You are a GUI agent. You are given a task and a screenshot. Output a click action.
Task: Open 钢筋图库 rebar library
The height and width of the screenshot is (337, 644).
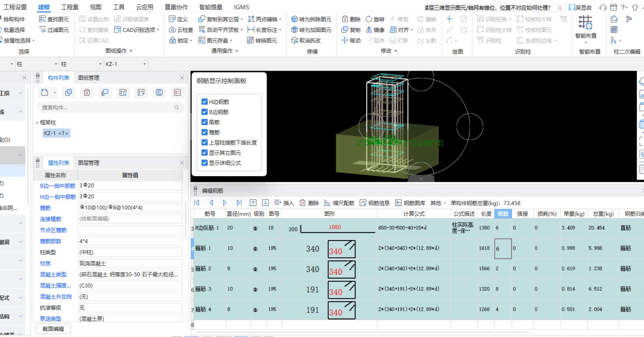point(410,203)
